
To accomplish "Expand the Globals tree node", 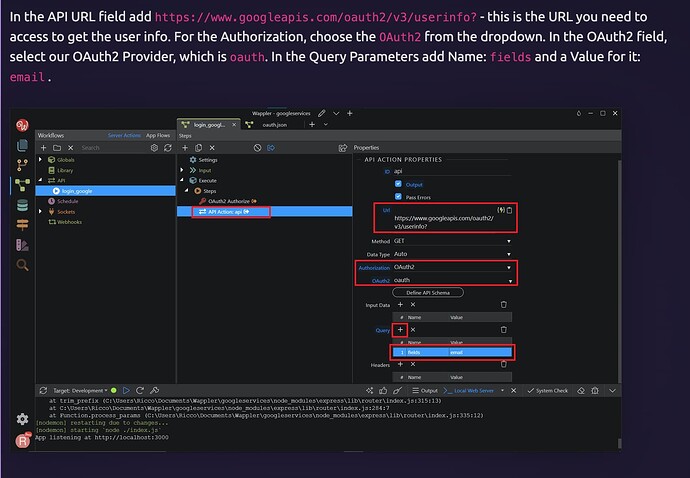I will coord(40,159).
